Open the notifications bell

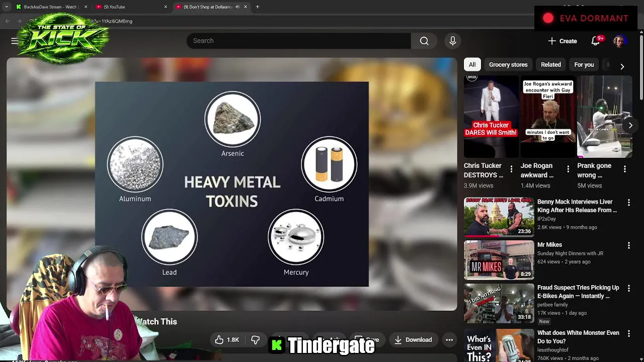point(596,41)
